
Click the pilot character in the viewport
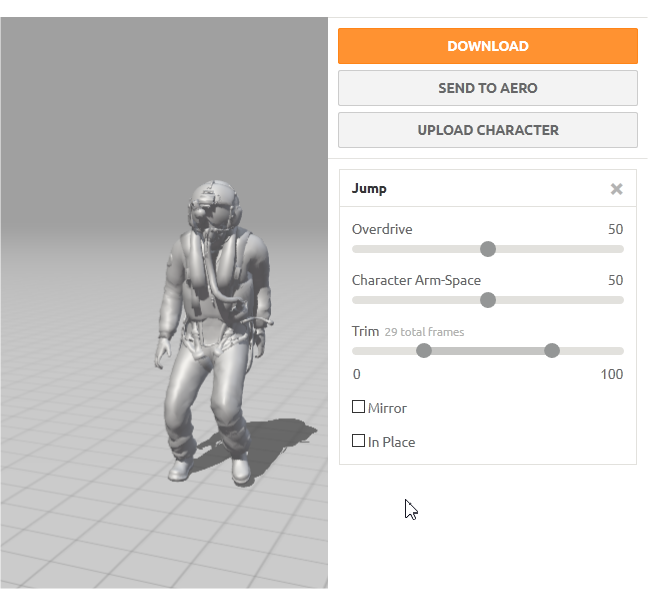(x=214, y=333)
